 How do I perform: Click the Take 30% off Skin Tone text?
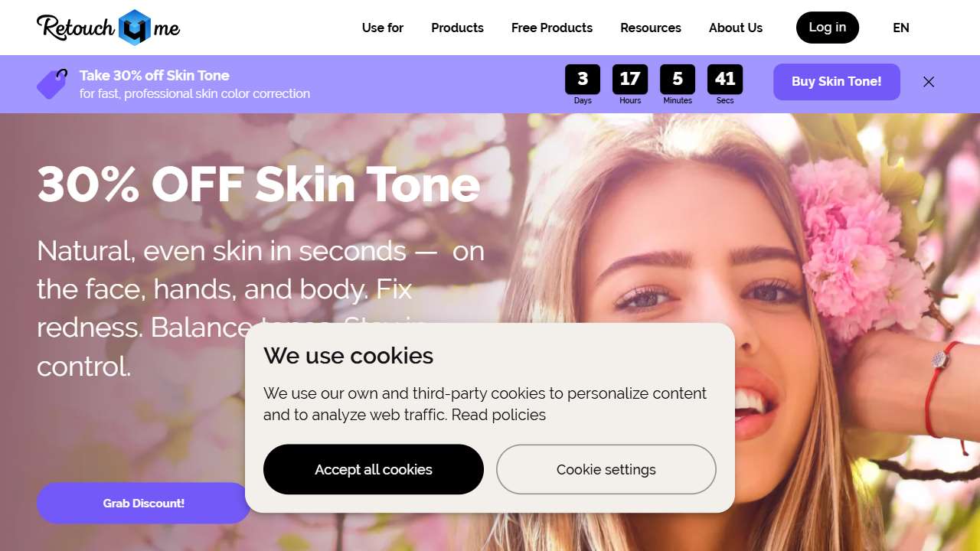[155, 75]
